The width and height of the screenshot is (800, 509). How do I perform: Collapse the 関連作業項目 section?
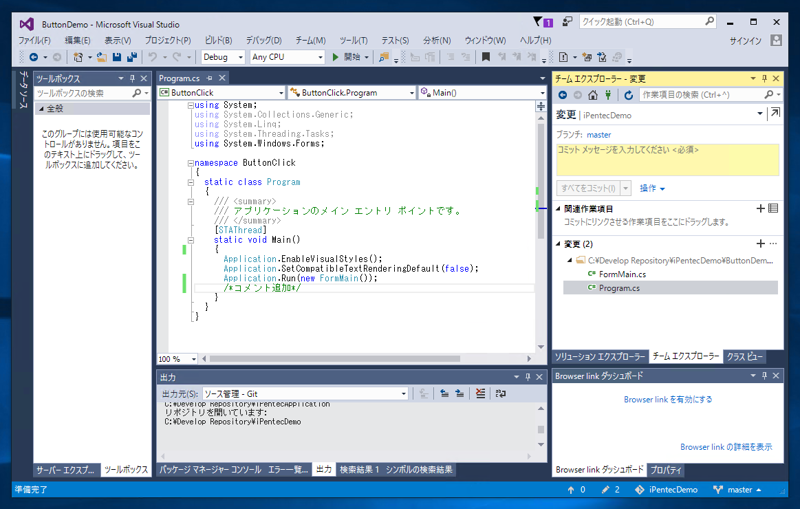[558, 209]
